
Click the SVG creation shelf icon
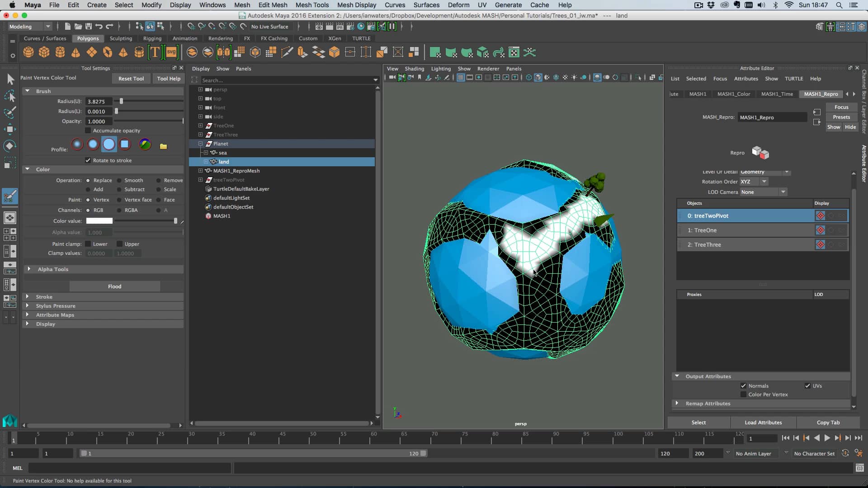click(x=171, y=52)
